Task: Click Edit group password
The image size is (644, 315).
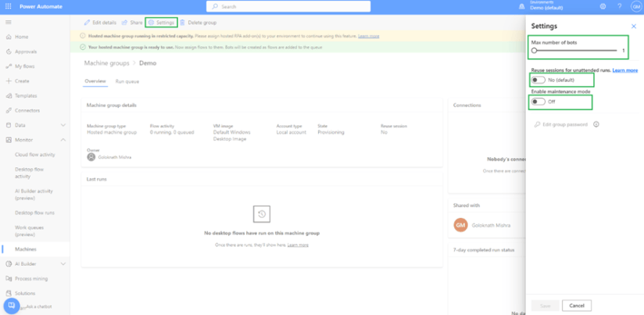Action: click(561, 124)
